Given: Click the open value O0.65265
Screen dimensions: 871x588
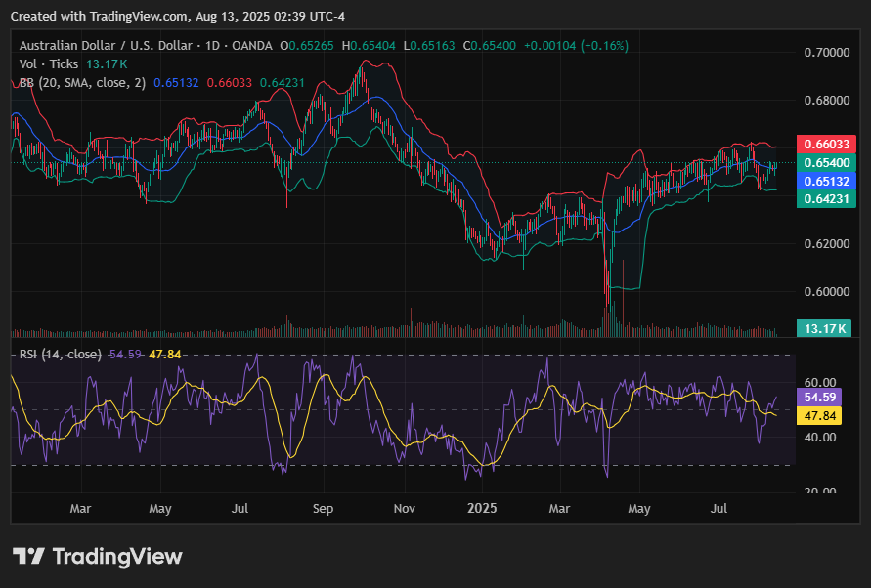Looking at the screenshot, I should (x=307, y=46).
